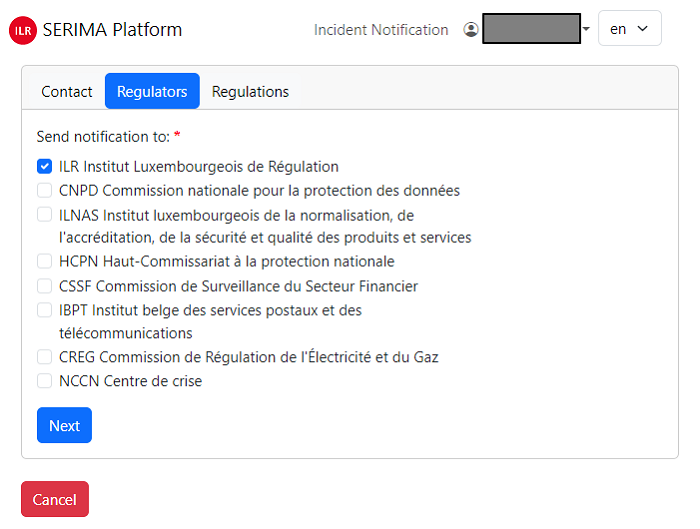
Task: Check NCCN Centre de crise checkbox
Action: (44, 381)
